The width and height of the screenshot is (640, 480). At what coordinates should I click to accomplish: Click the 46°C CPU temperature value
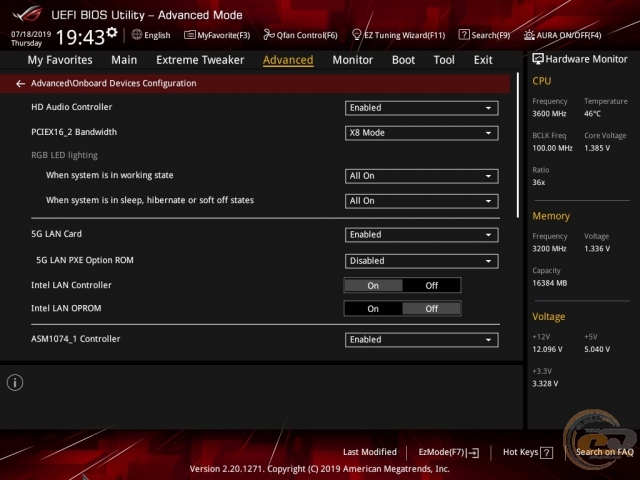(x=592, y=113)
